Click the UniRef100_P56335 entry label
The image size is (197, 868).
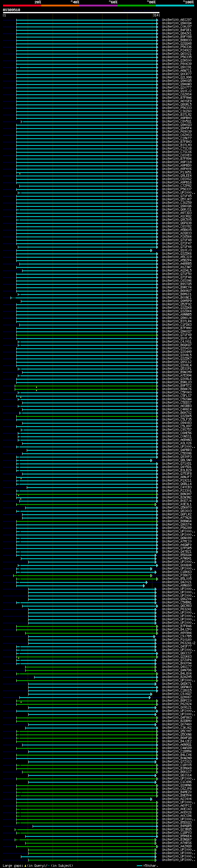[176, 57]
